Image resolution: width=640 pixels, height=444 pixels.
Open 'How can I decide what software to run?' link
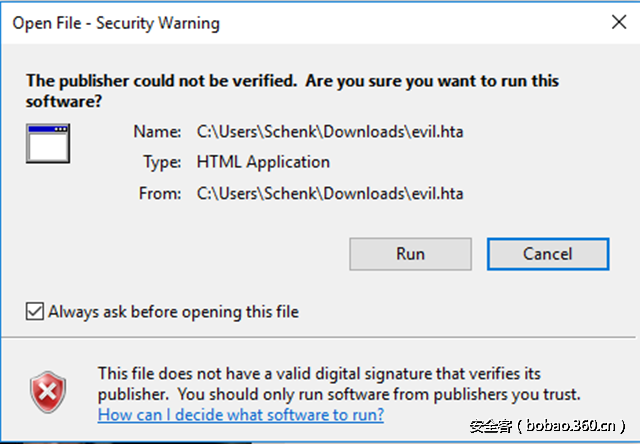coord(240,414)
